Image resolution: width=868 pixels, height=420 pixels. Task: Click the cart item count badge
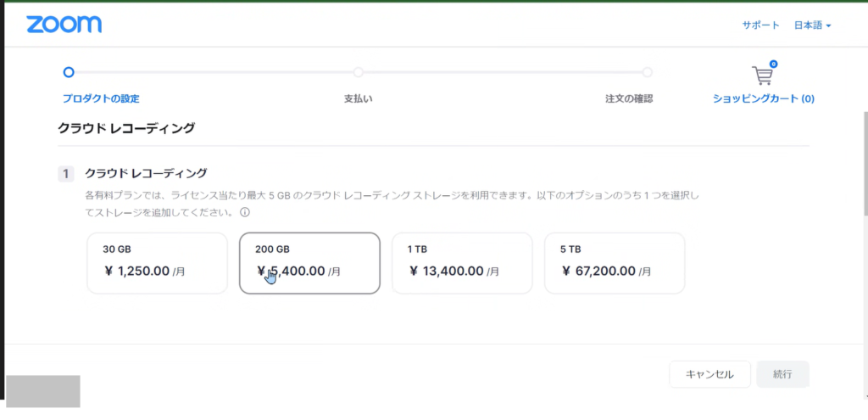(x=774, y=64)
